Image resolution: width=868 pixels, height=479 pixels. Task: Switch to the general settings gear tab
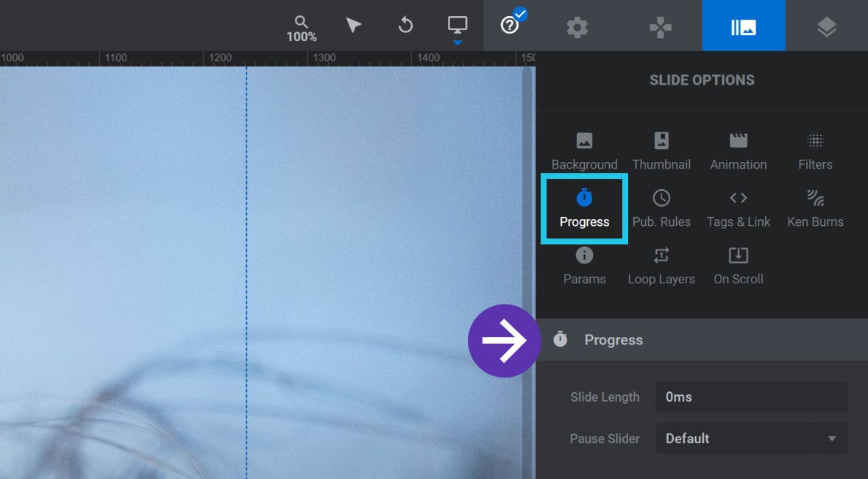[x=577, y=26]
